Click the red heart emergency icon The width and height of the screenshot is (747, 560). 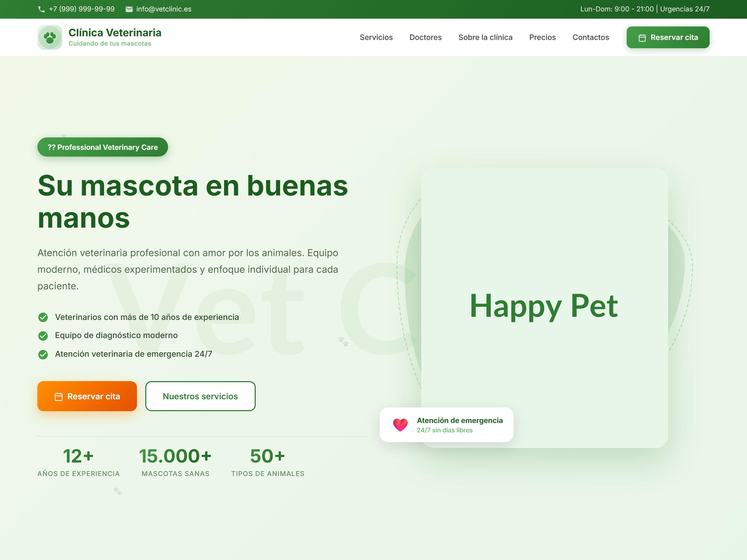[400, 425]
